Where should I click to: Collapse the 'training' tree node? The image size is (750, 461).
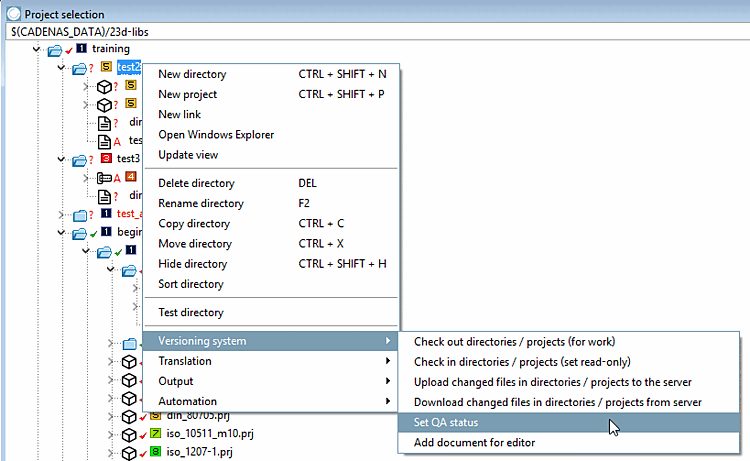click(36, 49)
